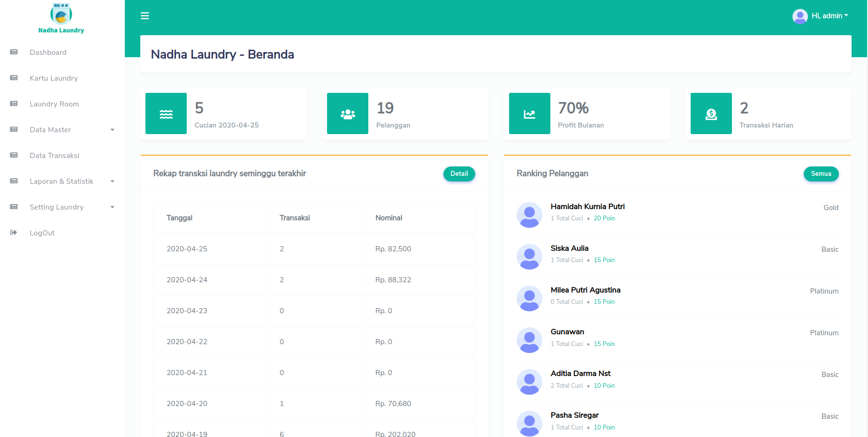The image size is (868, 437).
Task: Click the Data Master sidebar icon
Action: [x=14, y=129]
